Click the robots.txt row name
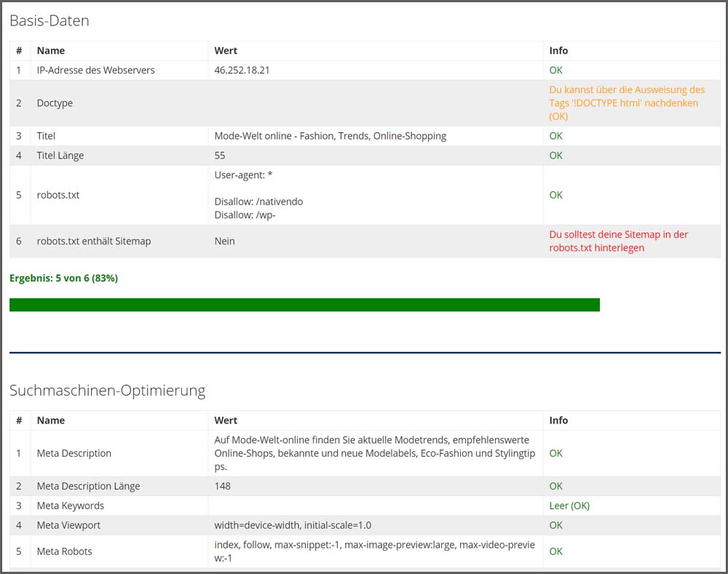The height and width of the screenshot is (574, 728). click(x=58, y=195)
